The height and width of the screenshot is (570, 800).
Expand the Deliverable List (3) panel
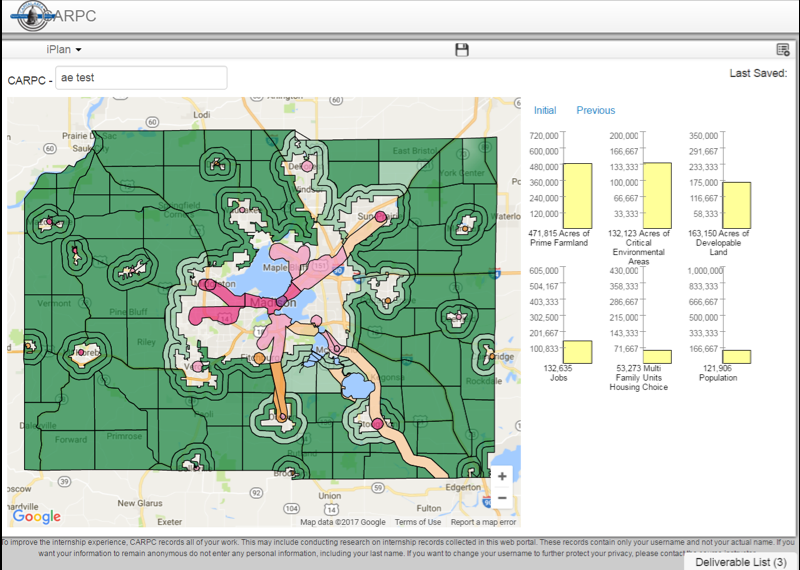click(740, 562)
